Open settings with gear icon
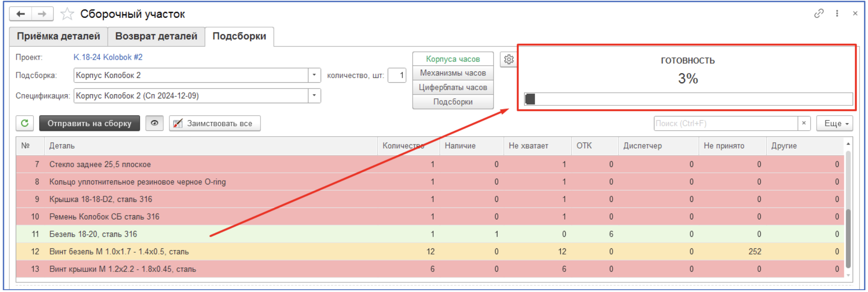Screen dimensions: 868x292 (509, 59)
